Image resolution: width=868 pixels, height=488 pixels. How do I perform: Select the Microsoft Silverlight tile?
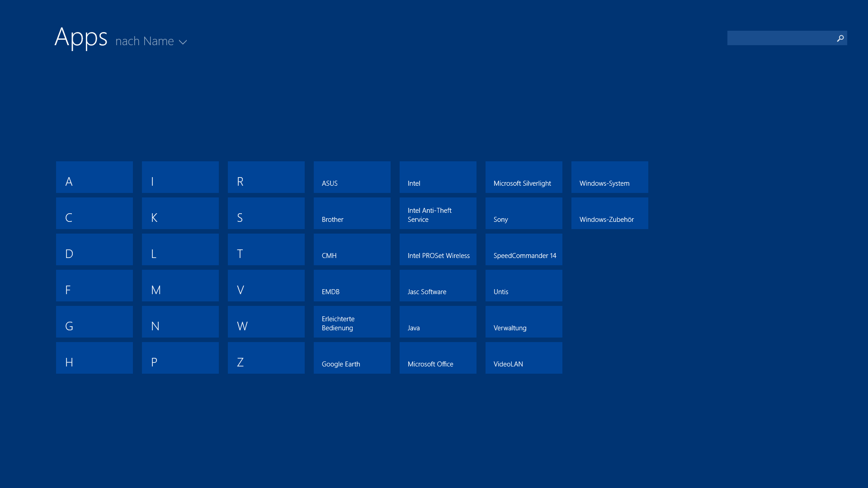[x=524, y=177]
